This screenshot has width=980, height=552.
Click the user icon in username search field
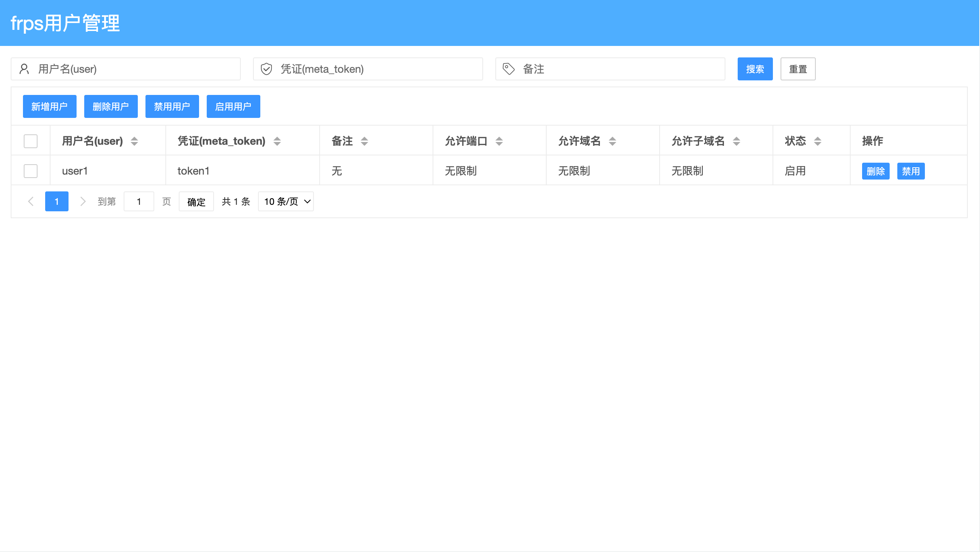pyautogui.click(x=24, y=69)
